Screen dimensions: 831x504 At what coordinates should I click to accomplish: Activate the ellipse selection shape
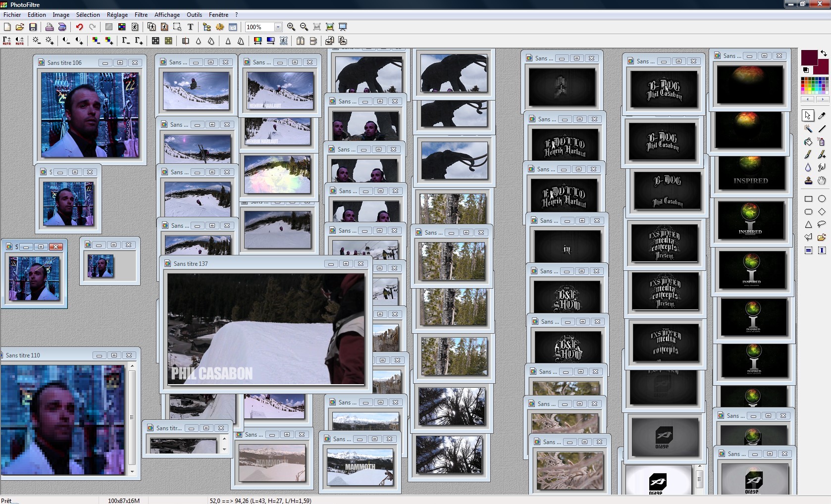[823, 199]
